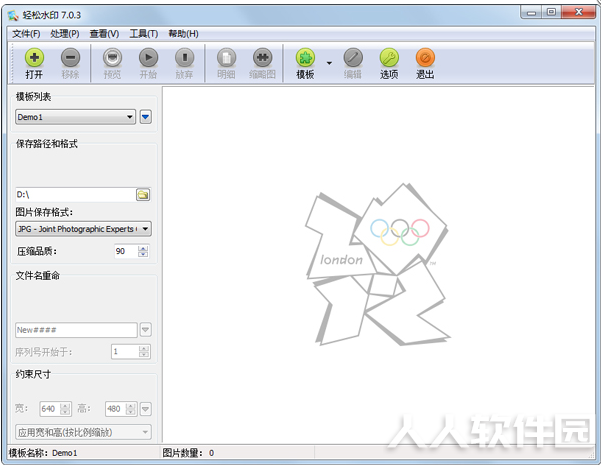Expand the JPG image format dropdown
Screen dimensions: 601x466
pos(83,229)
